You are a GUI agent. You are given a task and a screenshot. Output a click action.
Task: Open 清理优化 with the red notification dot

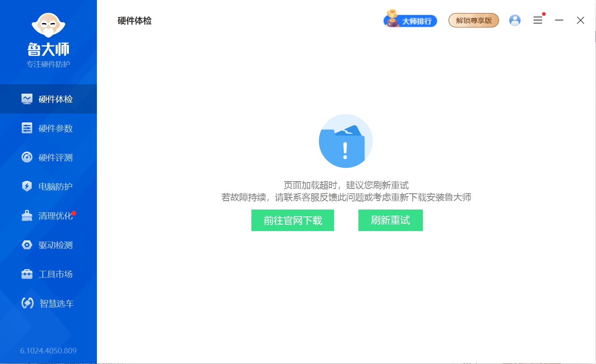(48, 216)
